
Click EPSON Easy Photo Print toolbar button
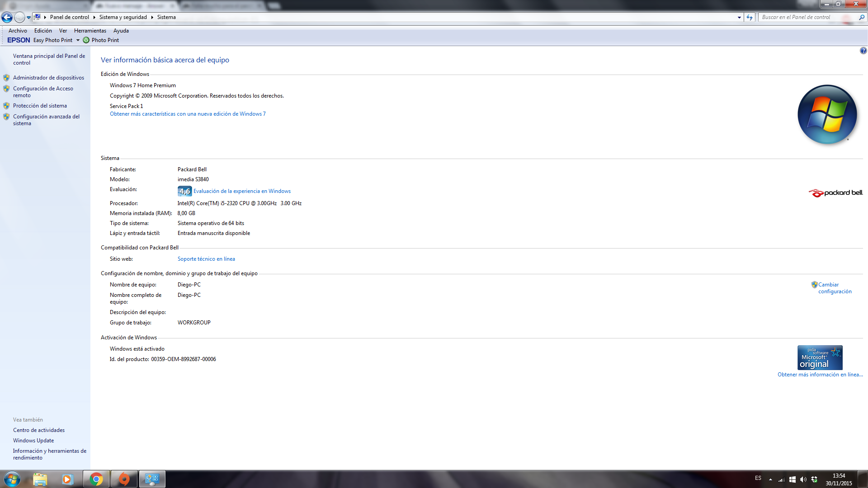pyautogui.click(x=40, y=40)
